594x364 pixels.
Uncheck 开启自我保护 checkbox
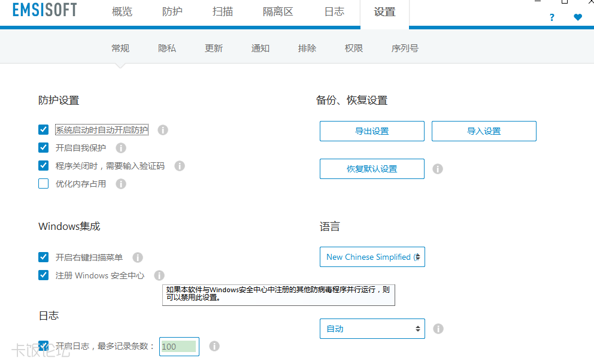coord(43,148)
